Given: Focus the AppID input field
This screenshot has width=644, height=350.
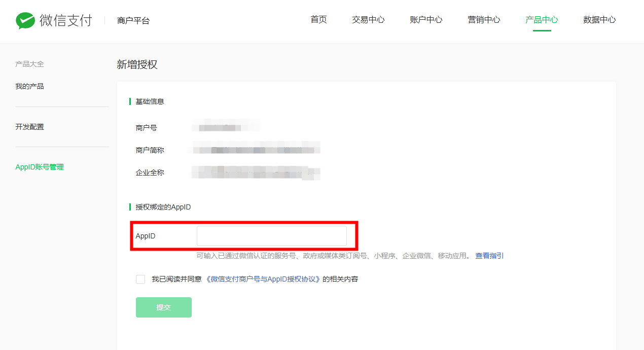Looking at the screenshot, I should [272, 236].
